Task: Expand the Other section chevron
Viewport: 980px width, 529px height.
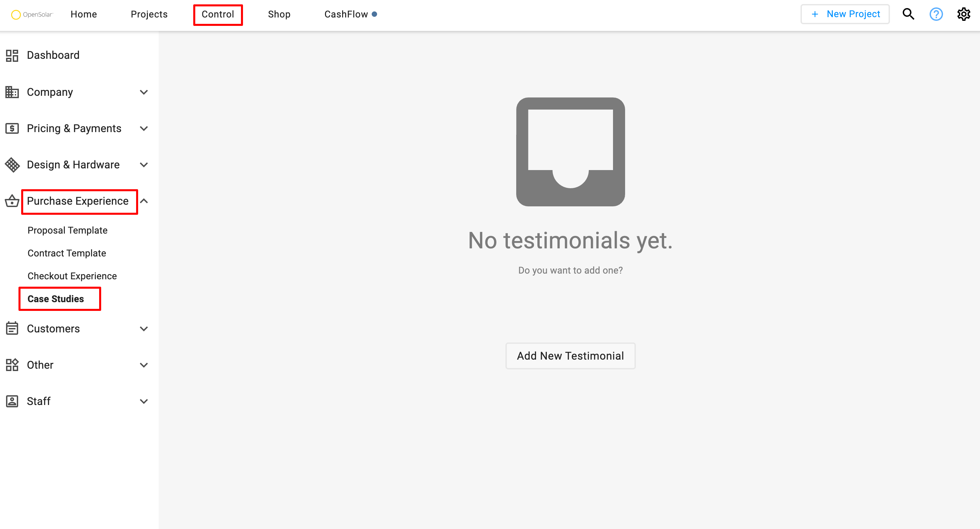Action: (x=144, y=365)
